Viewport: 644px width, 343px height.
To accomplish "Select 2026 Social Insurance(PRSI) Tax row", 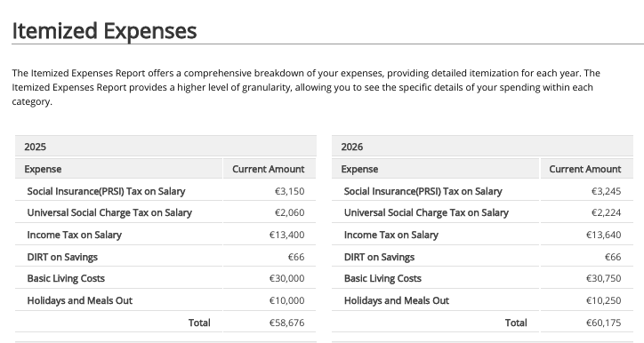I will (483, 191).
